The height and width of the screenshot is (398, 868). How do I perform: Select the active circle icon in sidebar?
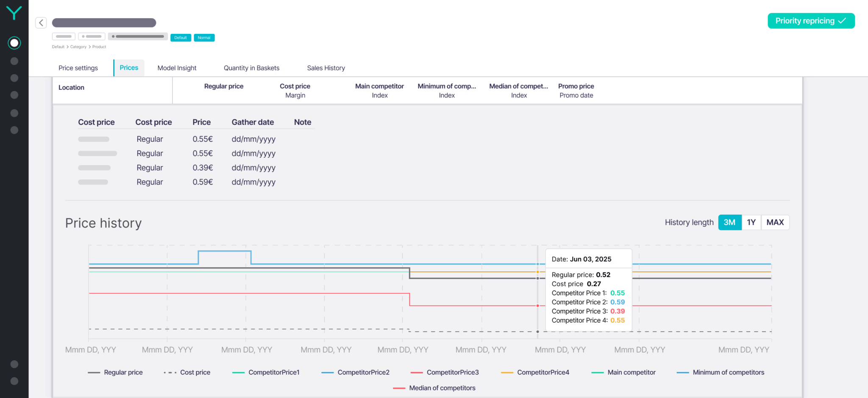point(14,43)
